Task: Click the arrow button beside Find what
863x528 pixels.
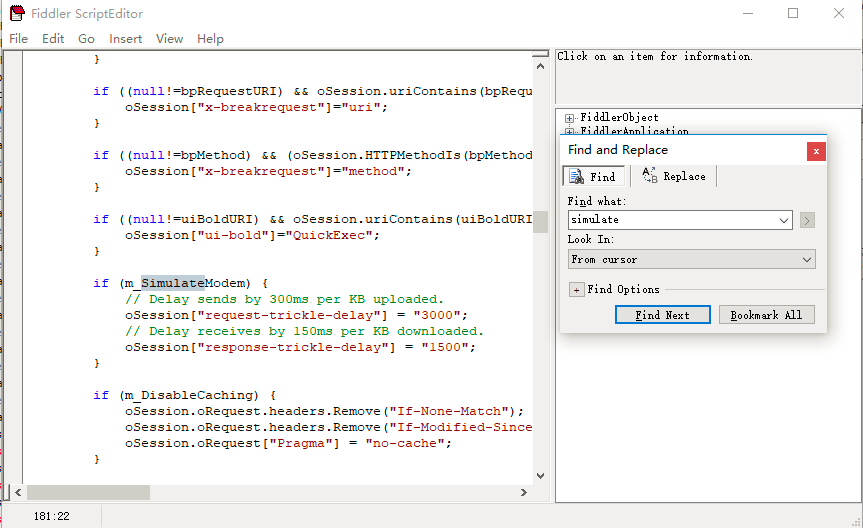Action: tap(807, 221)
